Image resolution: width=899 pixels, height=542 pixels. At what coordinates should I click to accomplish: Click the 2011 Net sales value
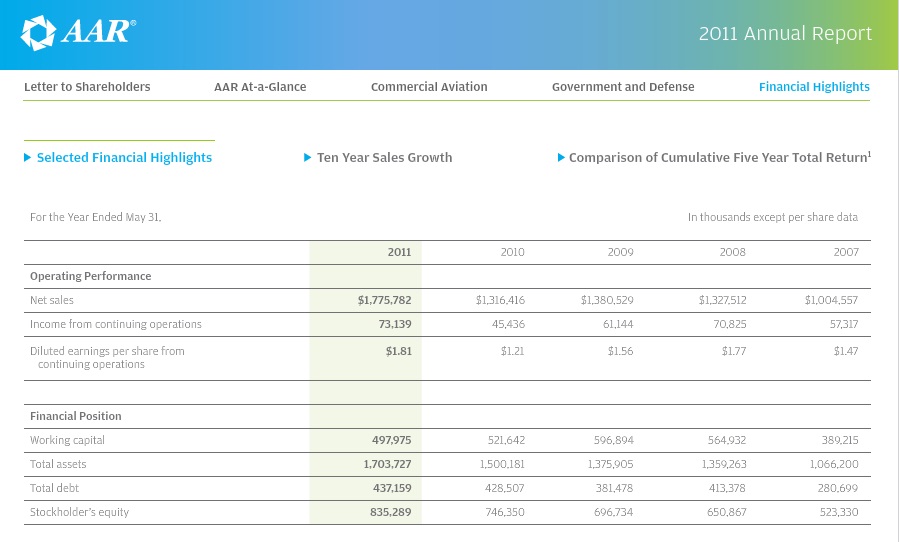[384, 300]
